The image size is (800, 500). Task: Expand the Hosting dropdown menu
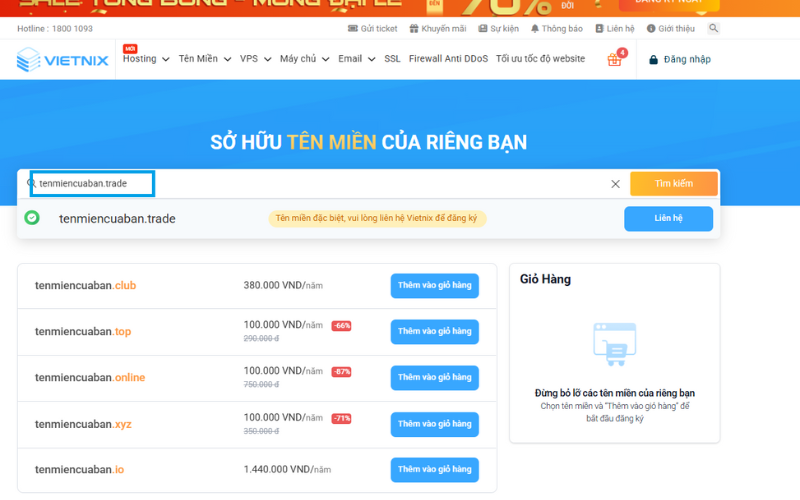(x=146, y=59)
